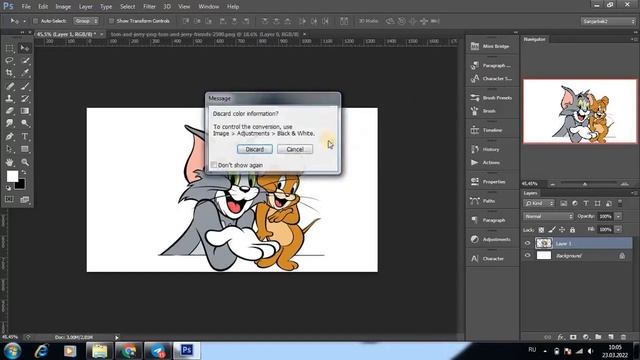This screenshot has width=640, height=360.
Task: Select the Pen tool
Action: coord(9,136)
